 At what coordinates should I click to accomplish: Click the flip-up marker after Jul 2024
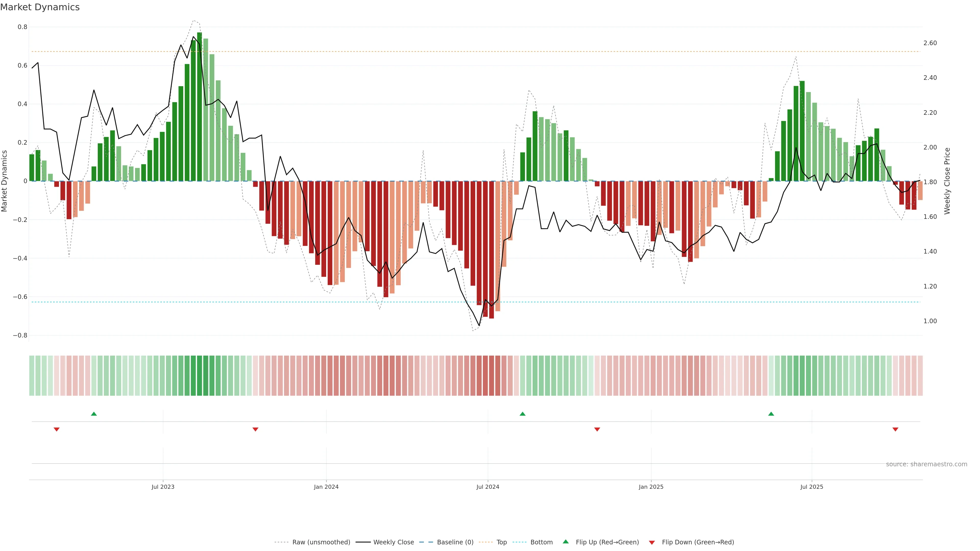[522, 414]
